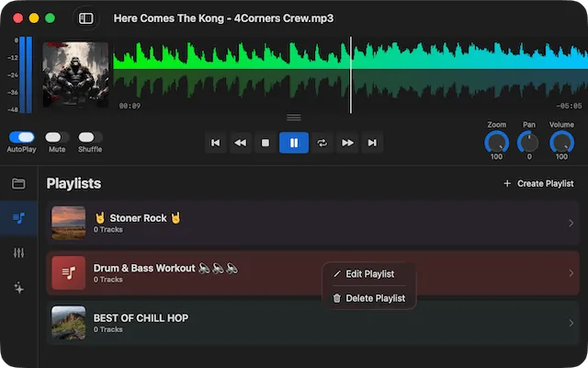Click the Drum & Bass Workout title
Viewport: 588px width, 368px height.
165,268
